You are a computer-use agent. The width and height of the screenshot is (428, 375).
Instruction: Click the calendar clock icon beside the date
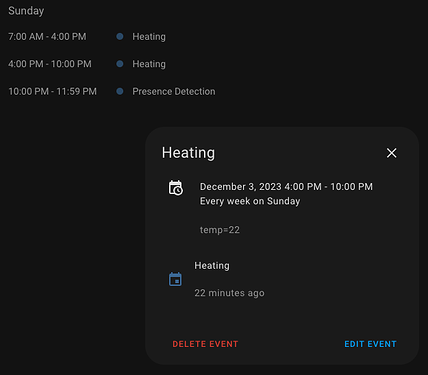pyautogui.click(x=176, y=188)
